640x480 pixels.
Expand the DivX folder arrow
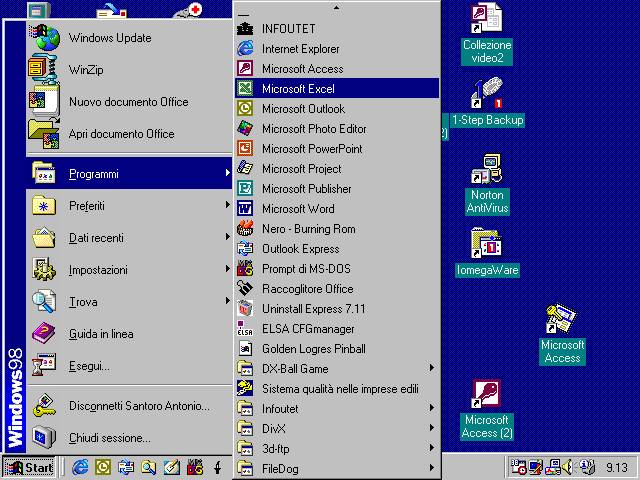(431, 428)
